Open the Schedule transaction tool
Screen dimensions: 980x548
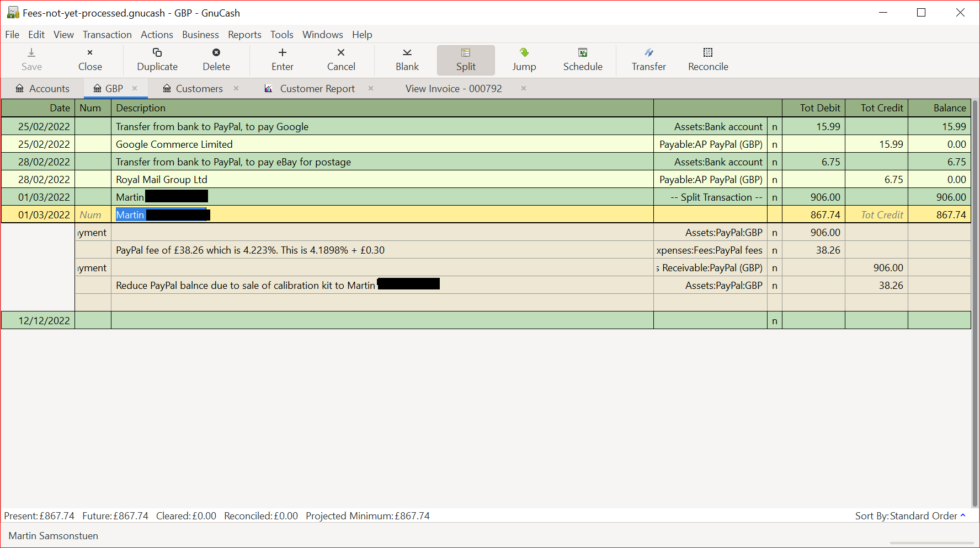[x=583, y=60]
